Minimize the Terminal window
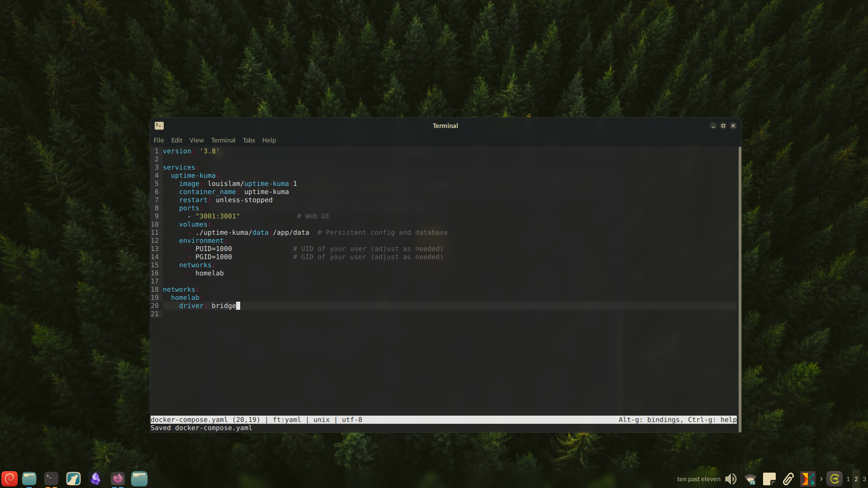The width and height of the screenshot is (868, 488). coord(713,126)
